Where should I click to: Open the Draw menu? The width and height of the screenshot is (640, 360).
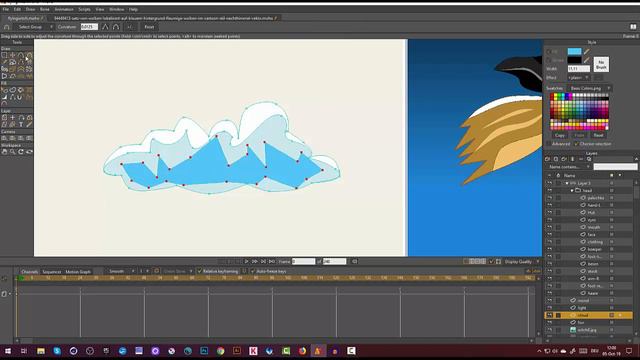pos(30,9)
